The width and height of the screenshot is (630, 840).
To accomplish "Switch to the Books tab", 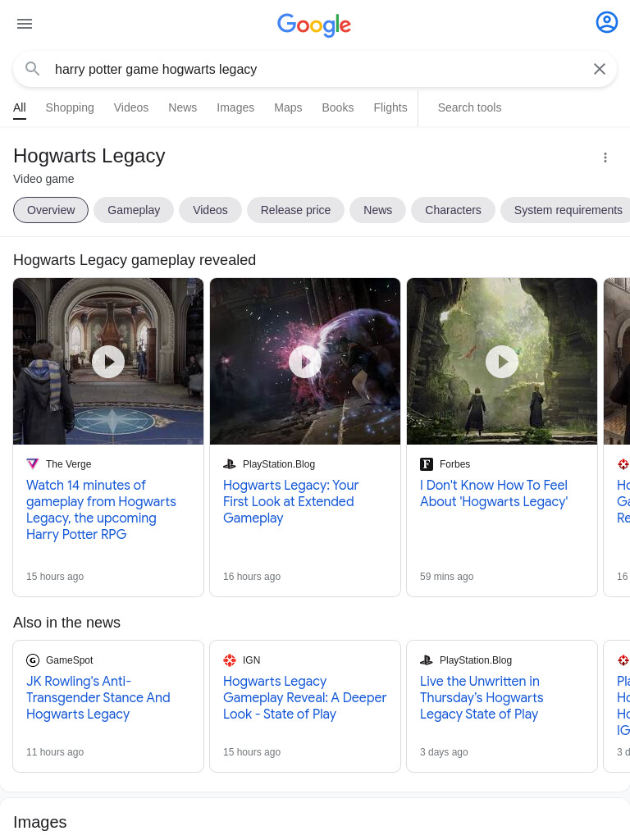I will coord(337,107).
